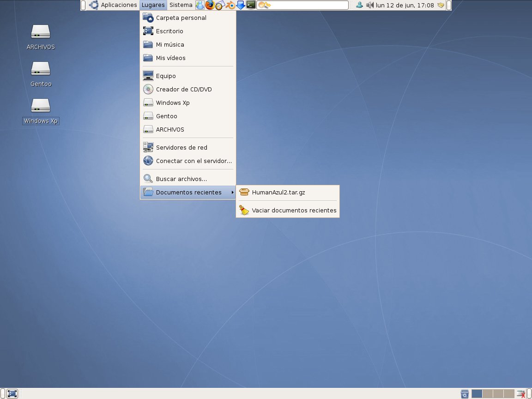Viewport: 532px width, 399px height.
Task: Select the Windows Xp desktop drive icon
Action: (x=41, y=111)
